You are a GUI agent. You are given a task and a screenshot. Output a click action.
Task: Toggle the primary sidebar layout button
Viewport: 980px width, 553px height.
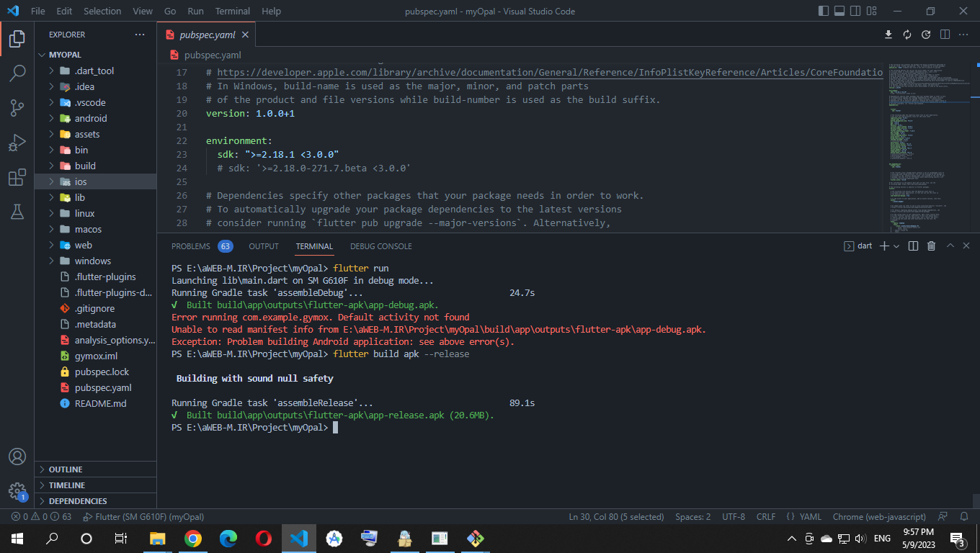[824, 11]
